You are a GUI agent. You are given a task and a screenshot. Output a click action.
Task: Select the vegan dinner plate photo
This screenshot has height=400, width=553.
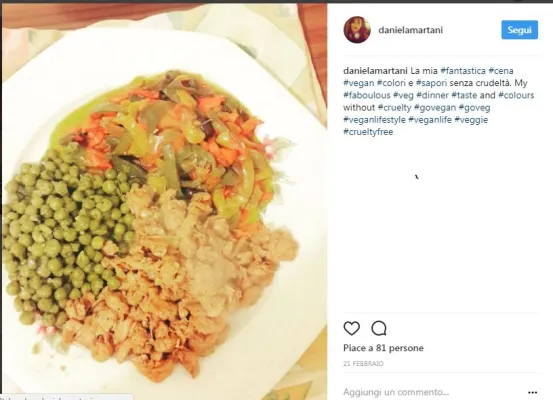[164, 201]
